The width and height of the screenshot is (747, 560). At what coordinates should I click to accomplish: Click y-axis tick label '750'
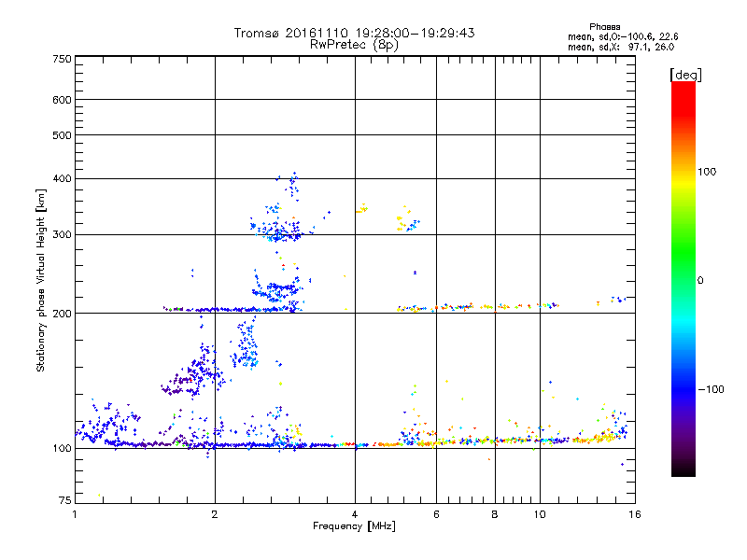click(62, 59)
